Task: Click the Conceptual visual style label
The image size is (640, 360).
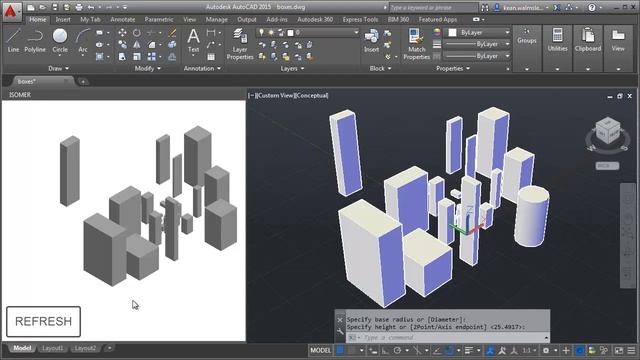Action: tap(312, 96)
